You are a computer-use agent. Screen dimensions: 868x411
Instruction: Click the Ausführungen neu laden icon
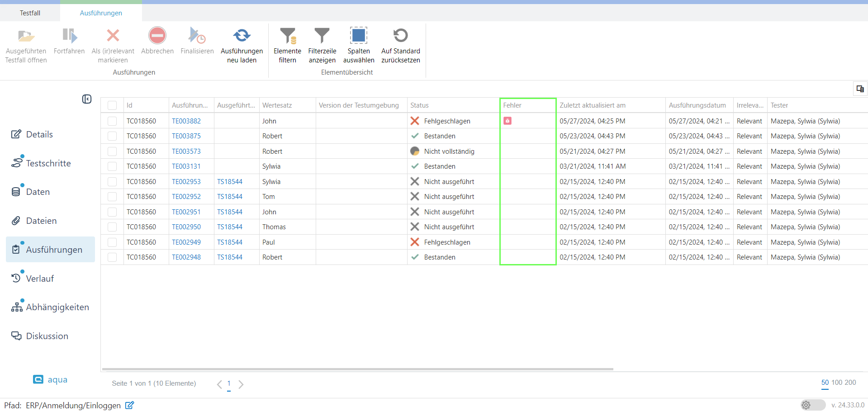click(242, 36)
